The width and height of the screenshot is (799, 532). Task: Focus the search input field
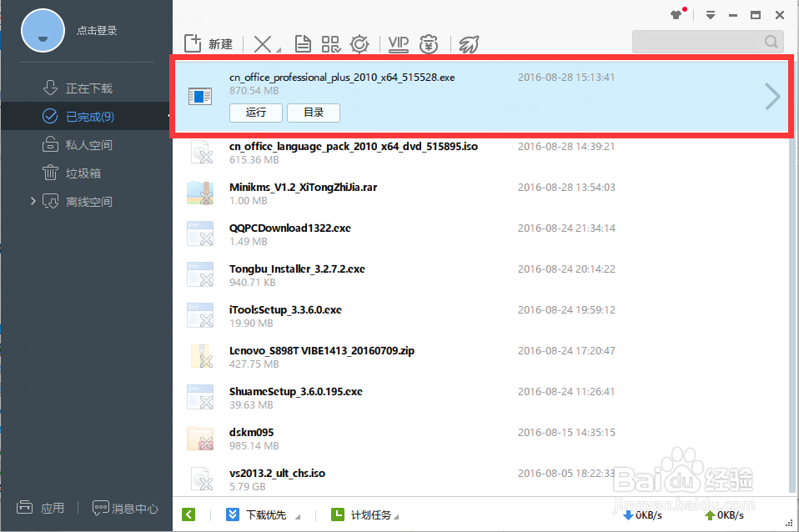tap(708, 42)
